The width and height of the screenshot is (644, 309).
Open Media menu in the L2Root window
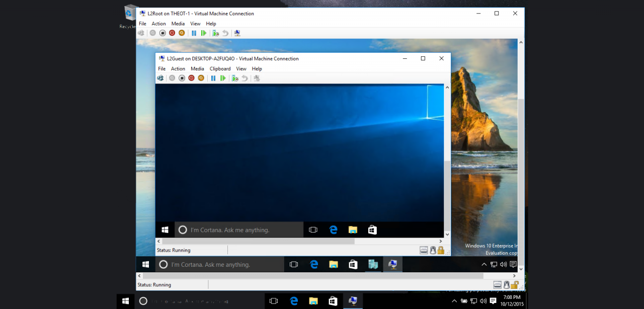[178, 24]
